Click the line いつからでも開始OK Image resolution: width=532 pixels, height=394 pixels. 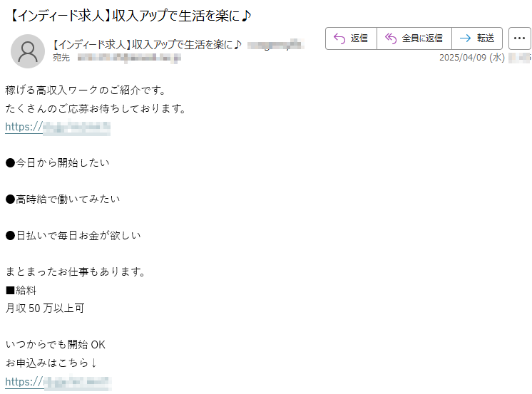(56, 345)
